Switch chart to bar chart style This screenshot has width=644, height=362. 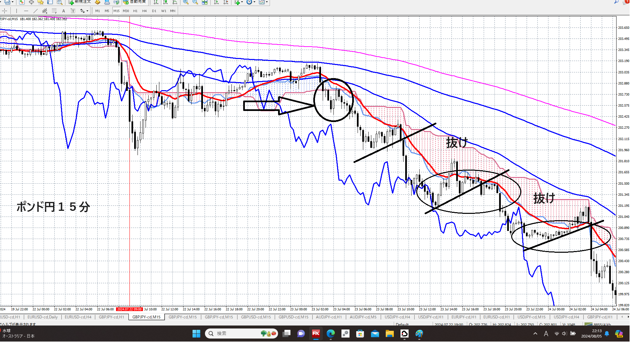156,2
